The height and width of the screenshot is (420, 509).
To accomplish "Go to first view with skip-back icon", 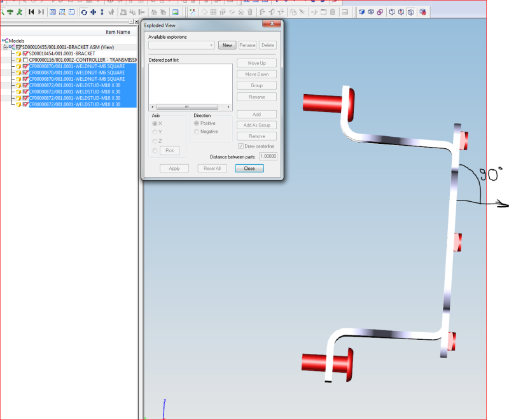I will tap(31, 12).
